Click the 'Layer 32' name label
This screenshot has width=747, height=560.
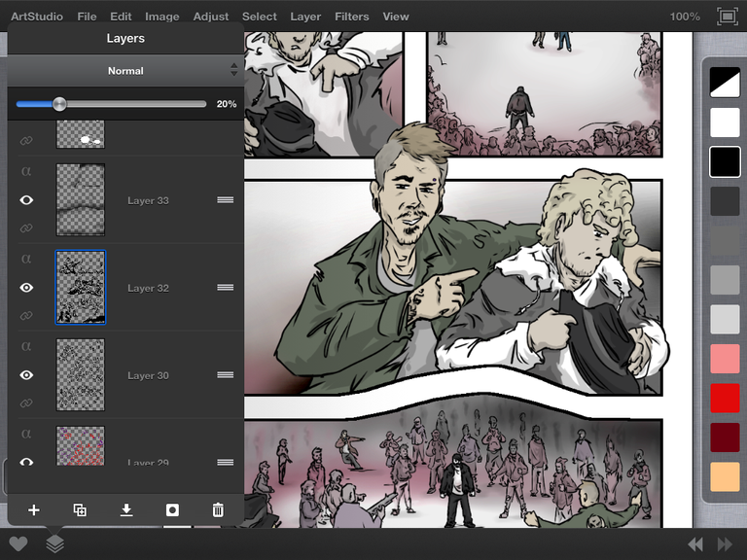(x=148, y=288)
